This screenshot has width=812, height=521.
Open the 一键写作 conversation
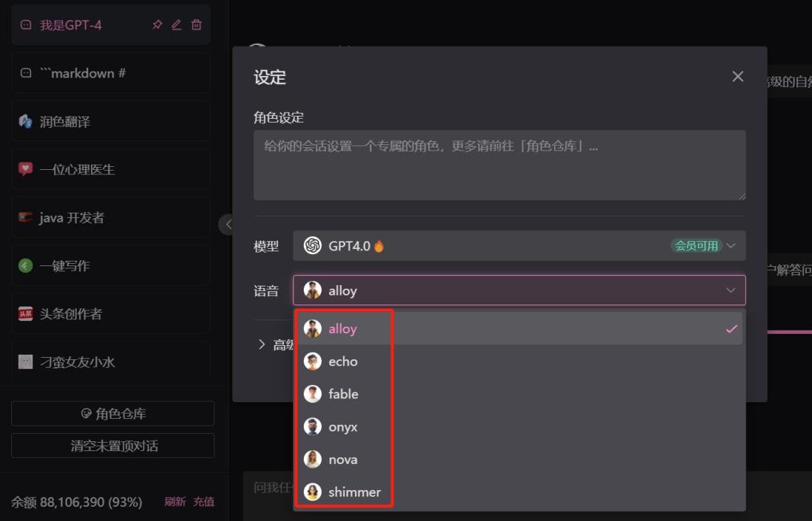pyautogui.click(x=111, y=265)
